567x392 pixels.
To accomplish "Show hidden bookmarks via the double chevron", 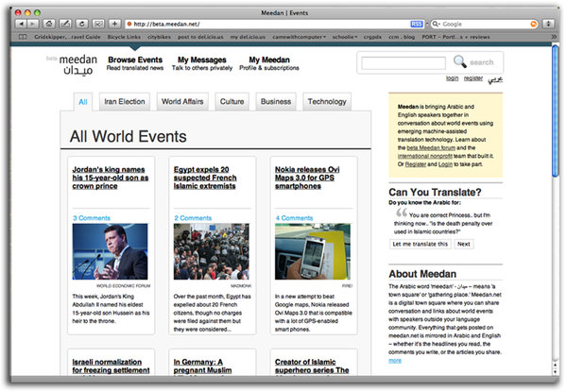I will (x=553, y=37).
